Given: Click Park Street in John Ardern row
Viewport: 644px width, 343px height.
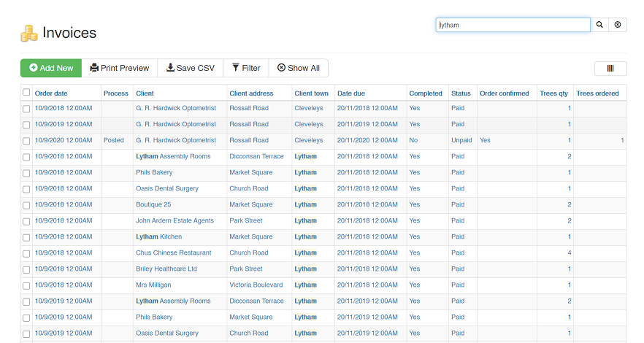Looking at the screenshot, I should pyautogui.click(x=246, y=220).
